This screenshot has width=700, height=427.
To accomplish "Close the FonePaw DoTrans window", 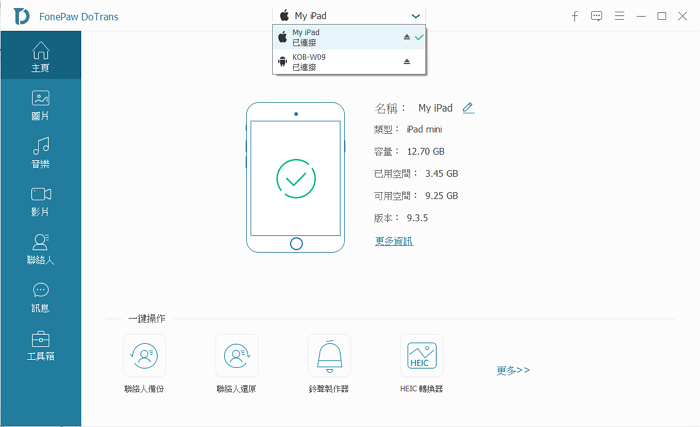I will click(682, 16).
